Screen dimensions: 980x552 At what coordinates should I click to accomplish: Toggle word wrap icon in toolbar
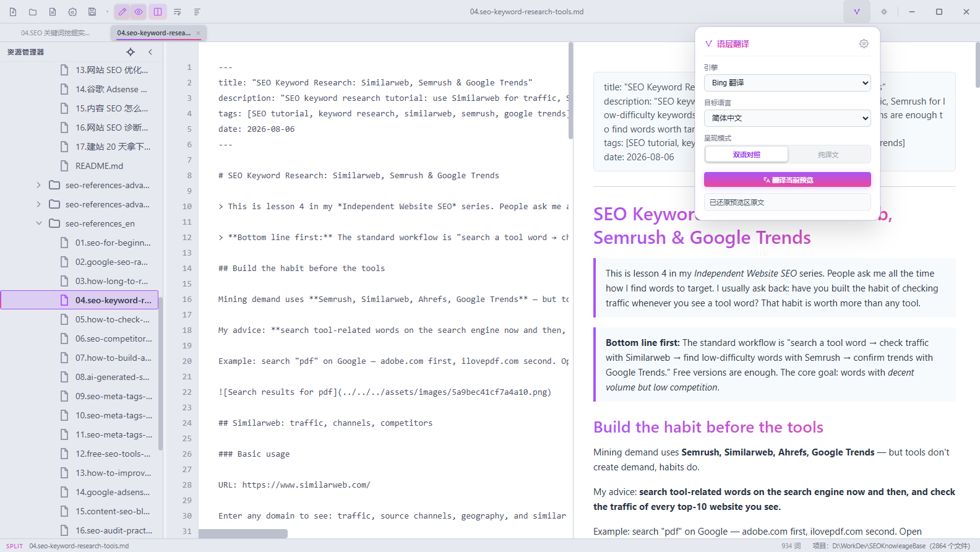tap(178, 12)
